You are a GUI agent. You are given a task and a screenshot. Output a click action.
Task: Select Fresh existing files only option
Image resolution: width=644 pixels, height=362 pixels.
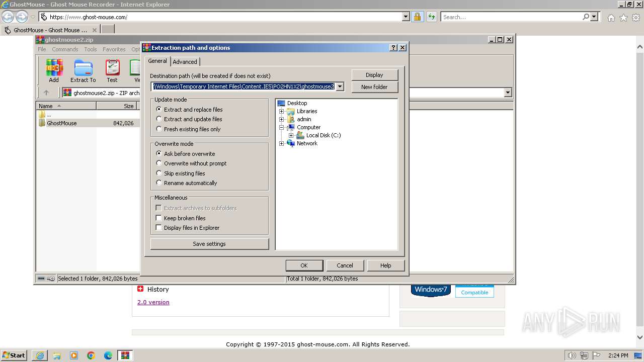pyautogui.click(x=188, y=129)
